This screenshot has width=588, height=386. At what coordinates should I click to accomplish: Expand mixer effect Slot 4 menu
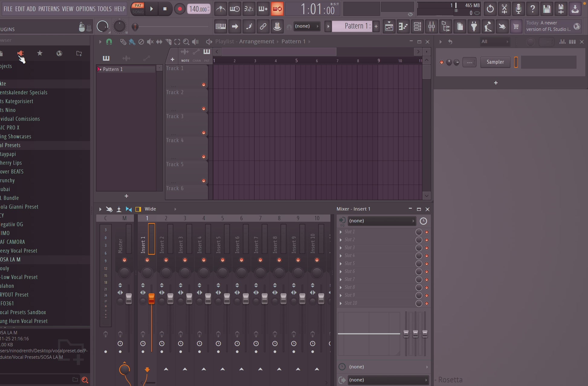(x=341, y=256)
